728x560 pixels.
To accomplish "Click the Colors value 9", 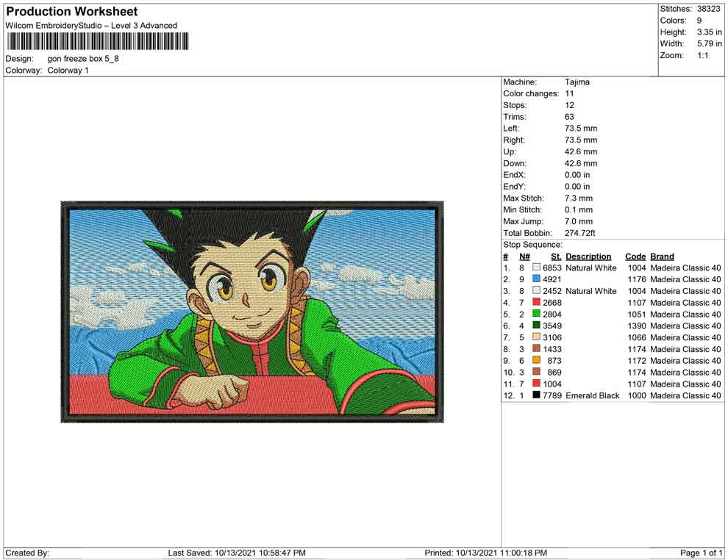I will pos(699,21).
